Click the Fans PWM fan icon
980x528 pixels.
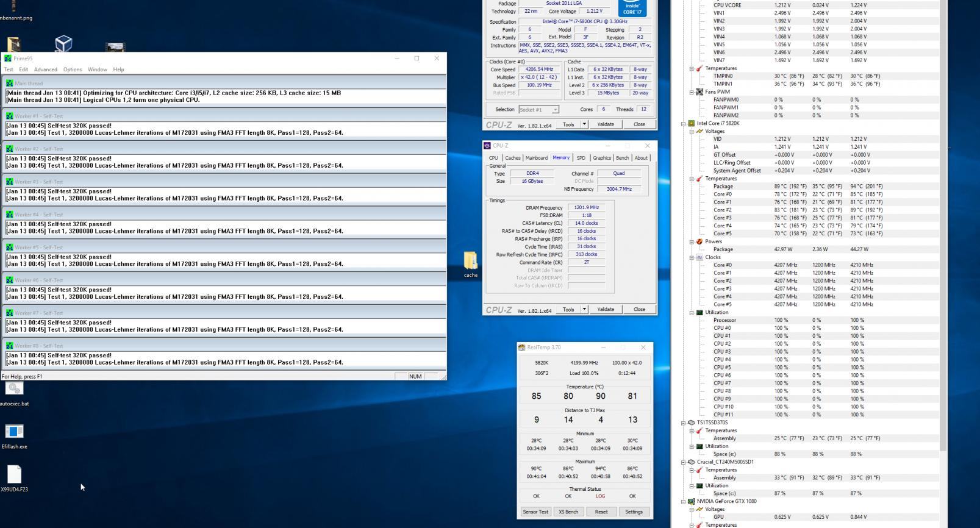click(699, 92)
